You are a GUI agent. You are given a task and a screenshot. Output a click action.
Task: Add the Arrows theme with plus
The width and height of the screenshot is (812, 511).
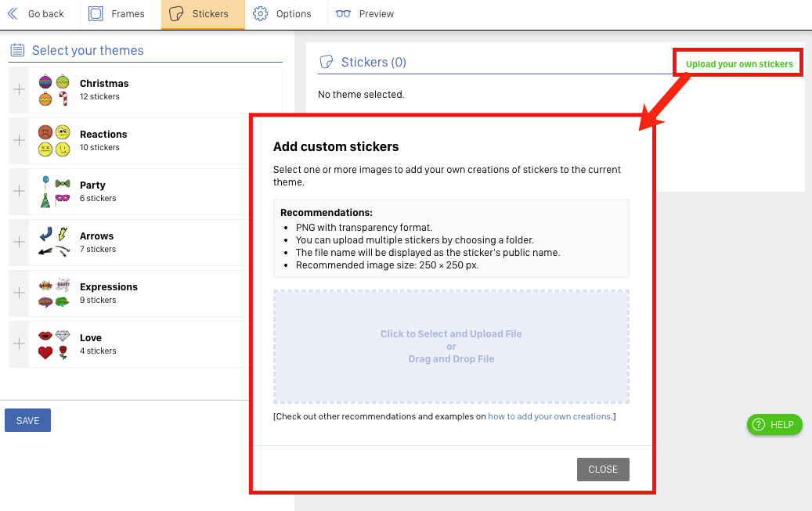click(x=19, y=242)
